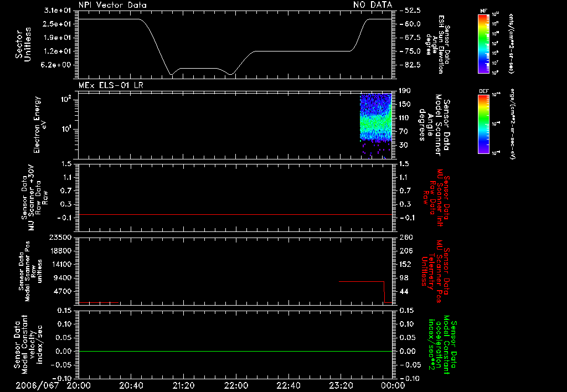Click the 'DEF' label above the color bar
The height and width of the screenshot is (392, 567).
[x=484, y=91]
